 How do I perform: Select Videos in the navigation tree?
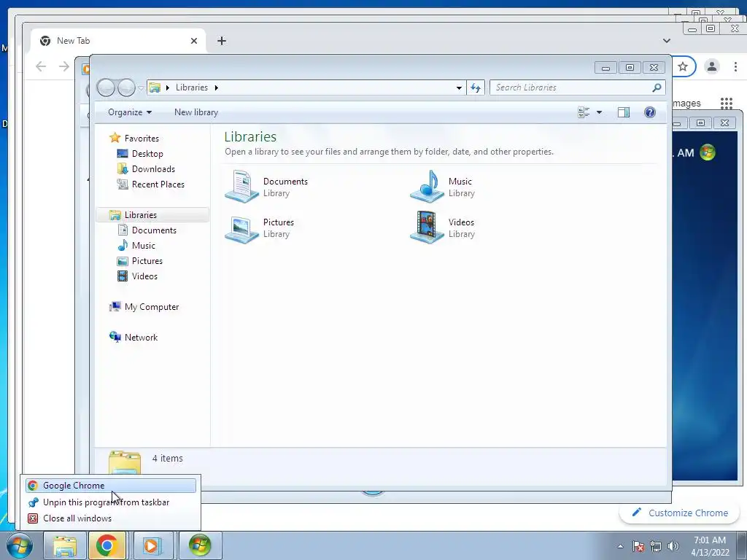[x=144, y=276]
